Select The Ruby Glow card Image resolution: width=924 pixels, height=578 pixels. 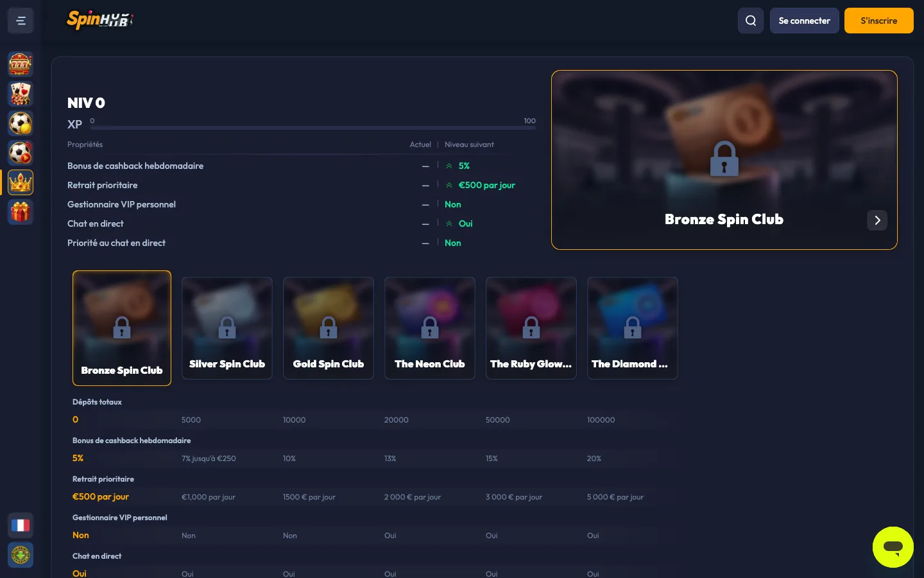(531, 328)
